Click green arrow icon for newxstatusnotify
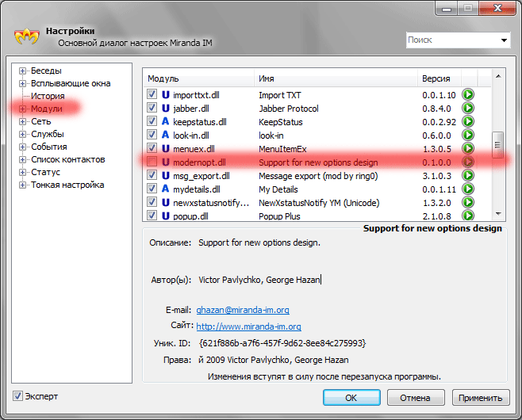 click(x=468, y=202)
